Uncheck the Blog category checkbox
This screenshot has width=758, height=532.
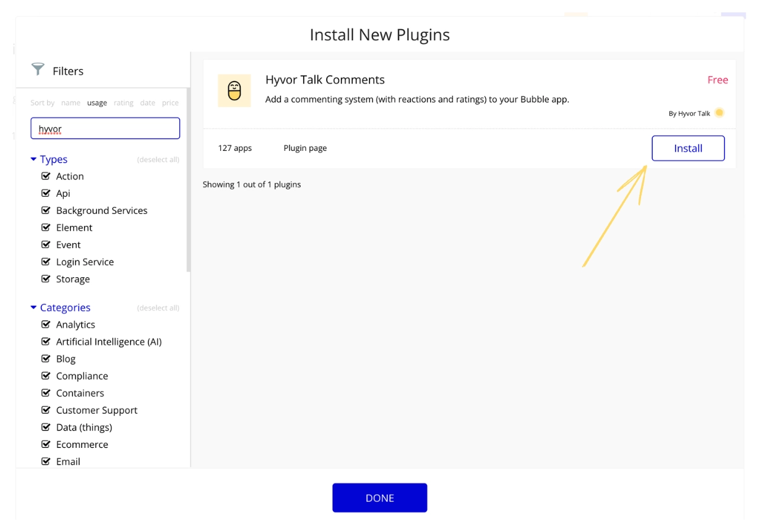[46, 359]
